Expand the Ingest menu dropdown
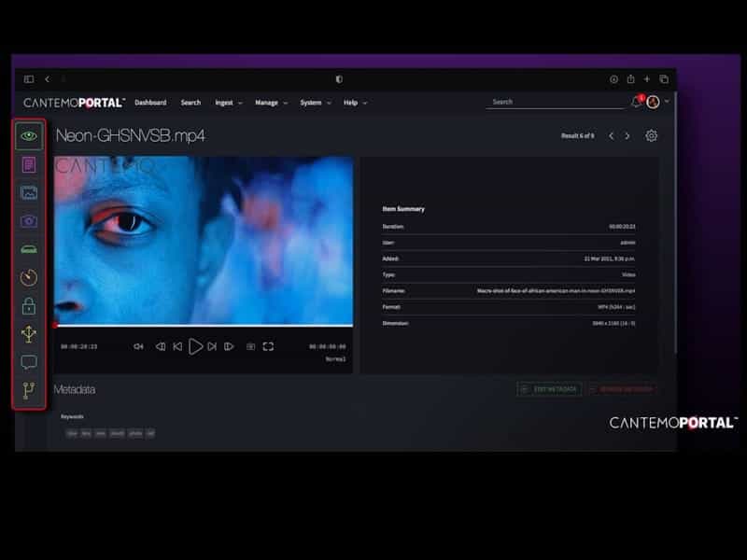The width and height of the screenshot is (747, 560). point(228,103)
